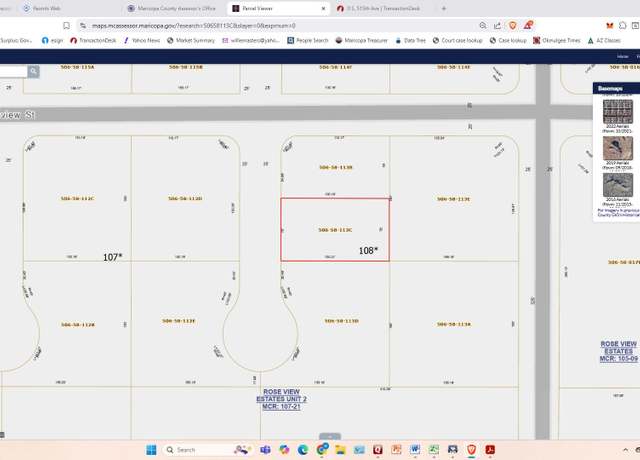640x460 pixels.
Task: Open Copilot from the taskbar
Action: [x=284, y=450]
